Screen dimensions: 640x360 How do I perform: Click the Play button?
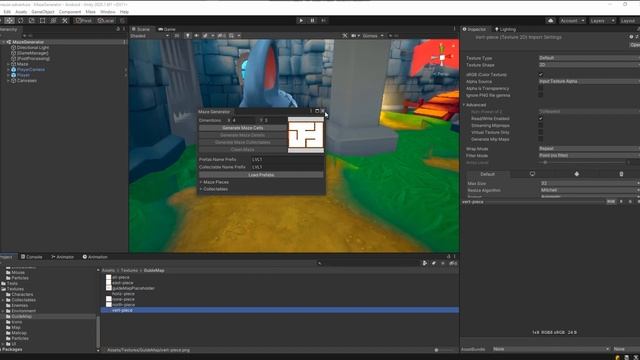point(301,20)
